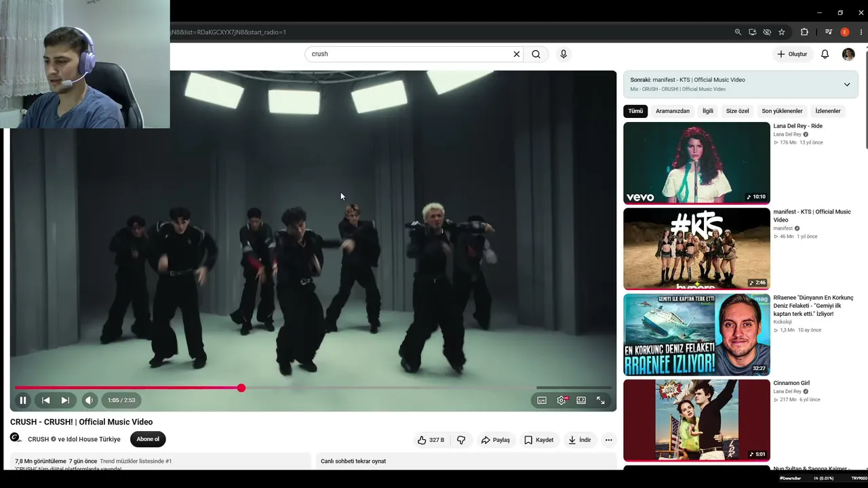Open the Lana Del Rey - Ride thumbnail

[696, 163]
